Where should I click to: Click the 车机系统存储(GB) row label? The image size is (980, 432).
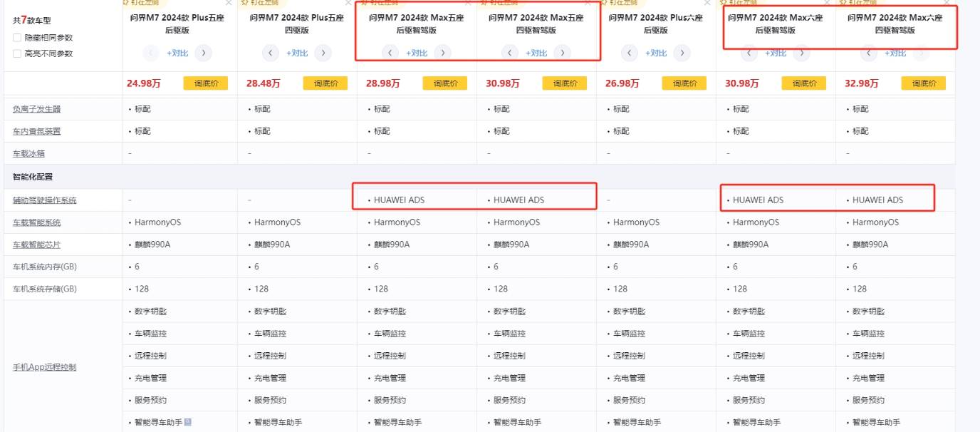[44, 289]
